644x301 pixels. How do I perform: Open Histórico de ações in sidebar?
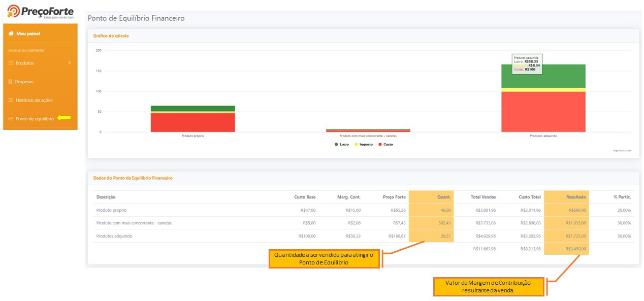[34, 100]
